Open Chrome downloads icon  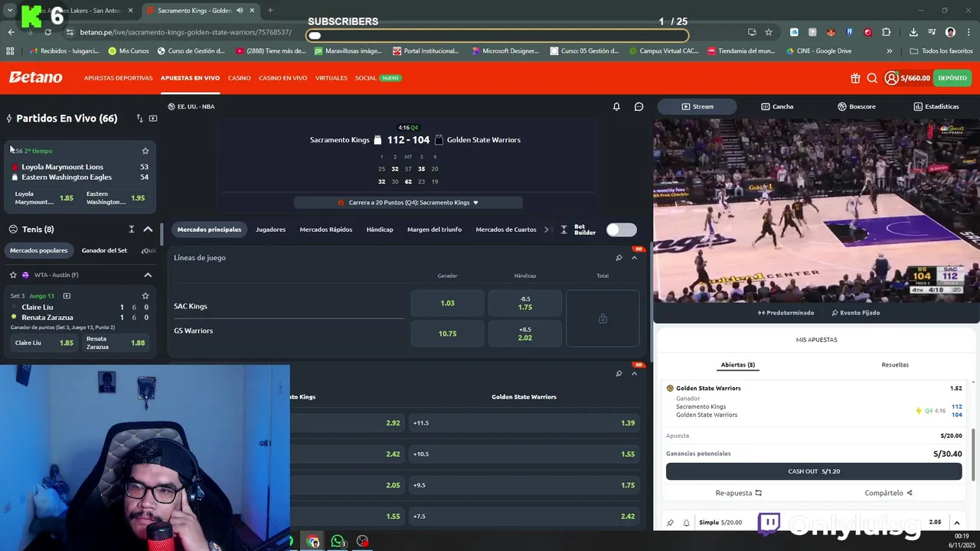913,32
